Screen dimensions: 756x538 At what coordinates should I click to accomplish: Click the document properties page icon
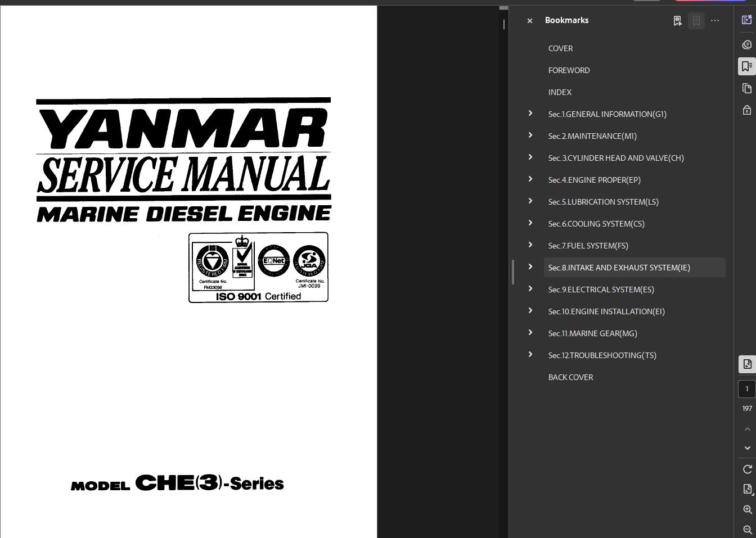click(747, 364)
